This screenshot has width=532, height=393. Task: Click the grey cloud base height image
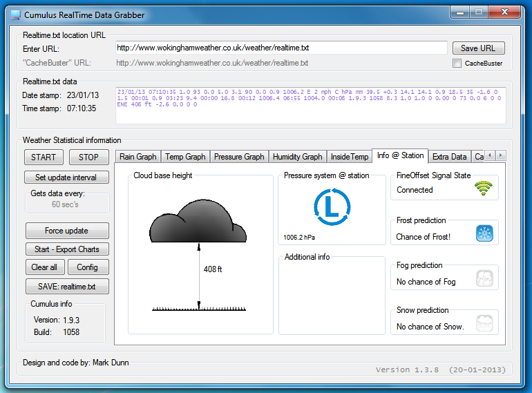click(x=198, y=220)
